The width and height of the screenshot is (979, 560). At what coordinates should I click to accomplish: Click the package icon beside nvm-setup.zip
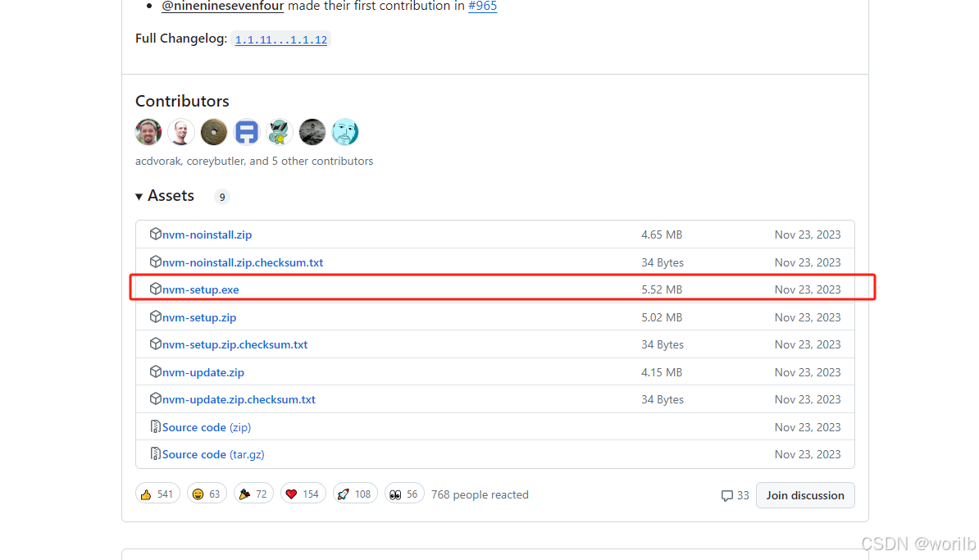pos(156,316)
